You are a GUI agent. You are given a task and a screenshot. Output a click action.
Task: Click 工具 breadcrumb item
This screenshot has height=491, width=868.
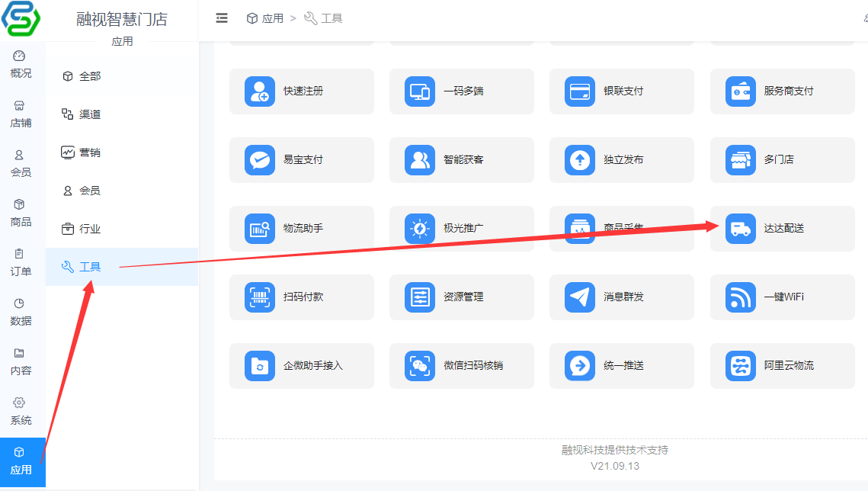coord(323,18)
